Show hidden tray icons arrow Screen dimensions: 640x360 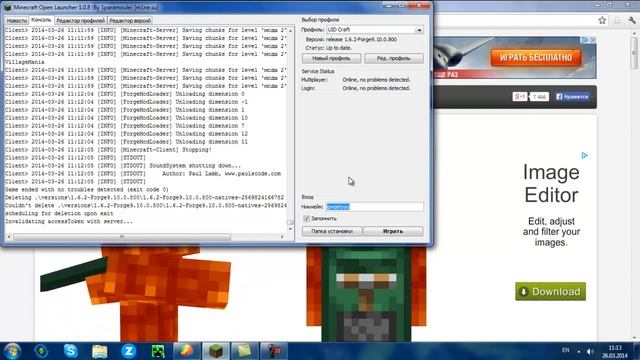pos(578,351)
